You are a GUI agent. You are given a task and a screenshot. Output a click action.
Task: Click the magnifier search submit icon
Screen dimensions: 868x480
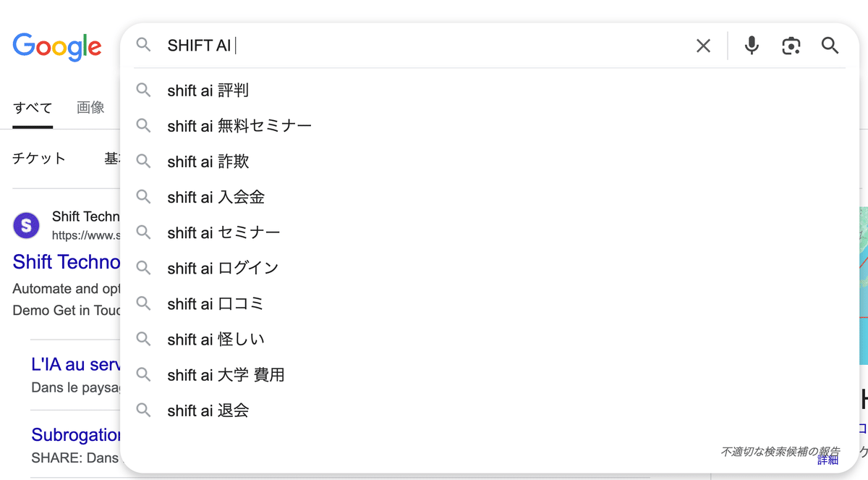coord(830,46)
